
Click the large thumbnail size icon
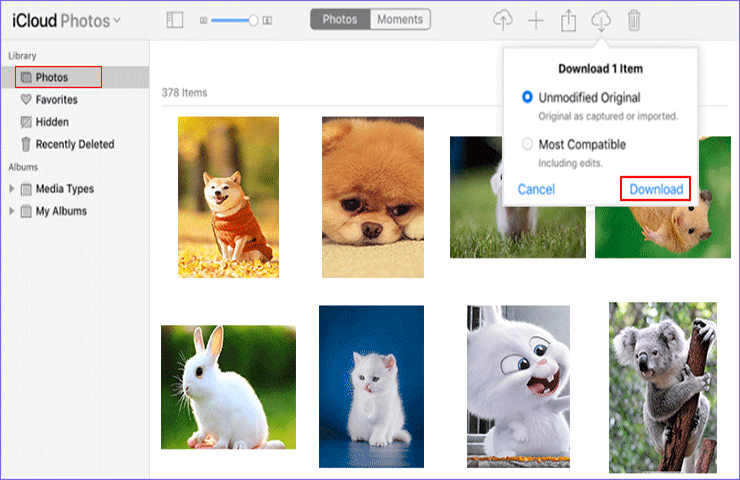pyautogui.click(x=267, y=20)
